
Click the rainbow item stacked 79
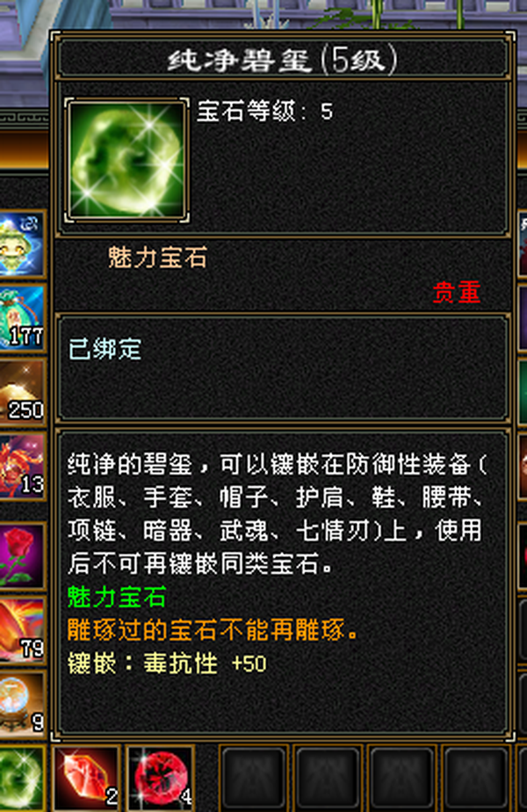point(22,628)
